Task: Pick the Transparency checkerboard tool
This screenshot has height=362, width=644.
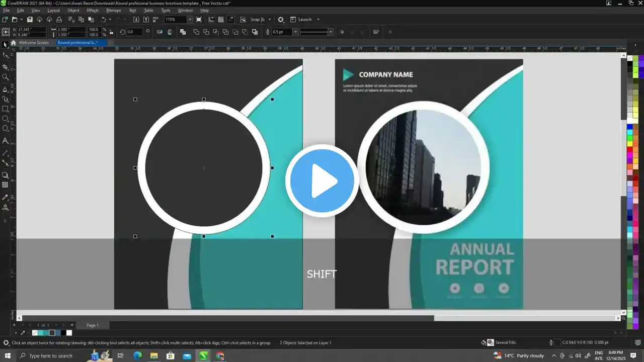Action: 5,185
